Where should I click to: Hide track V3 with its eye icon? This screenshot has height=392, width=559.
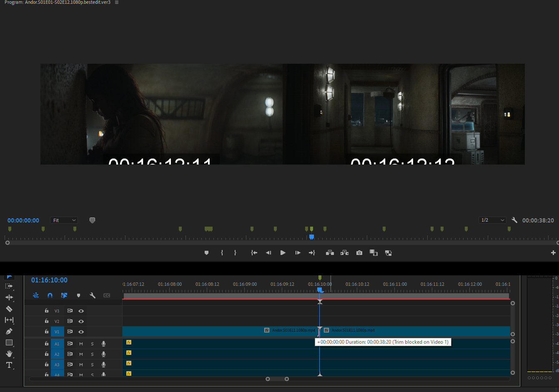click(81, 311)
